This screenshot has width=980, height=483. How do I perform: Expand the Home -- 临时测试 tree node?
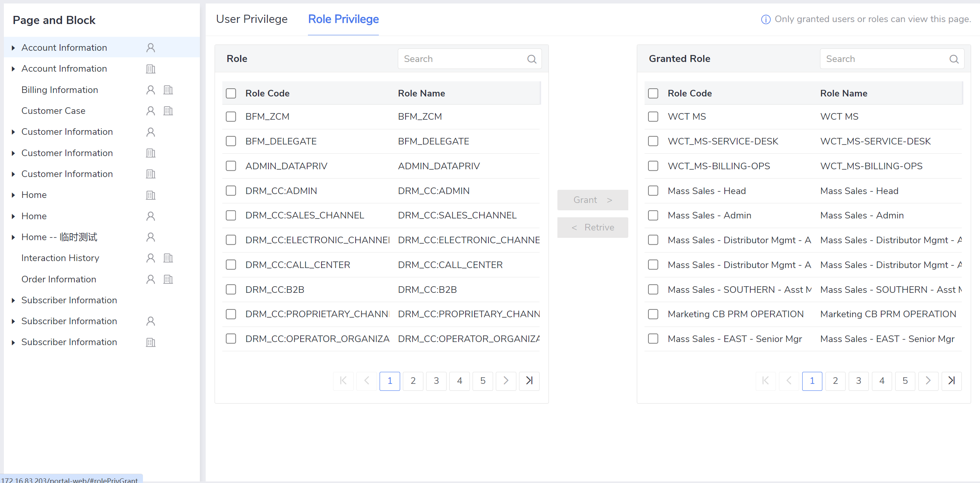tap(13, 237)
